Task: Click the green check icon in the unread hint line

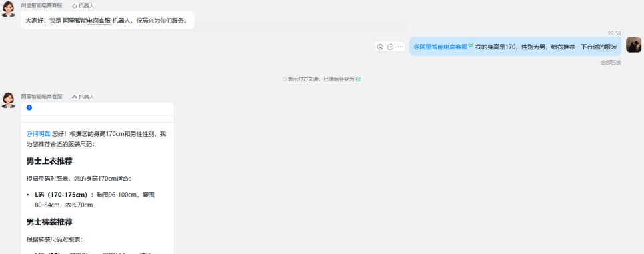Action: click(358, 79)
